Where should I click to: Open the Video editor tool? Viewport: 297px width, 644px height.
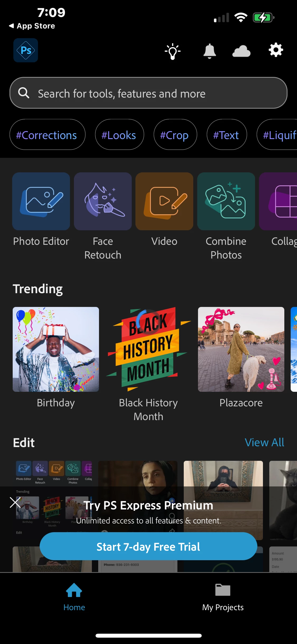(164, 201)
